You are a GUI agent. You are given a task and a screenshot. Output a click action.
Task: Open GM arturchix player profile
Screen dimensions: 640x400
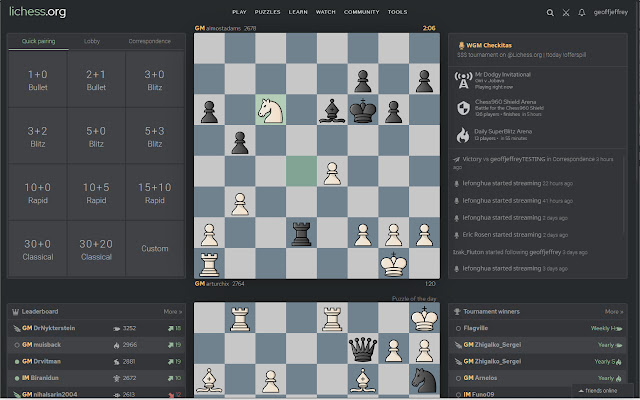pos(220,283)
